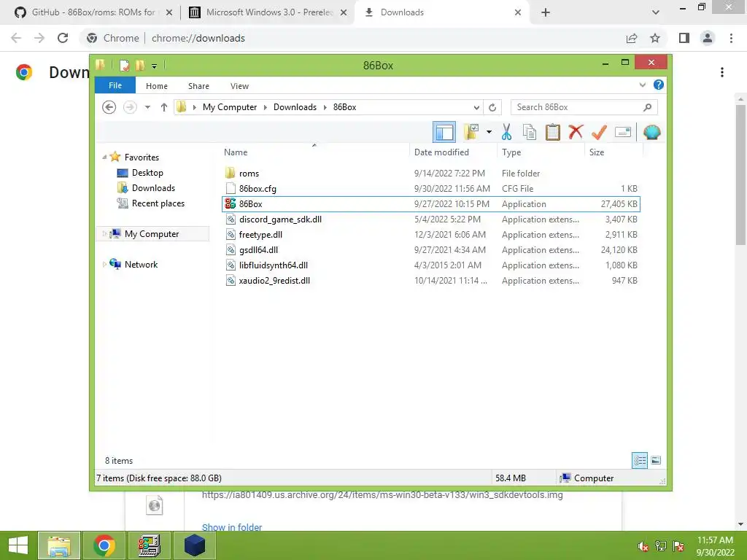Click the Search 86Box field
This screenshot has width=747, height=560.
click(x=584, y=107)
